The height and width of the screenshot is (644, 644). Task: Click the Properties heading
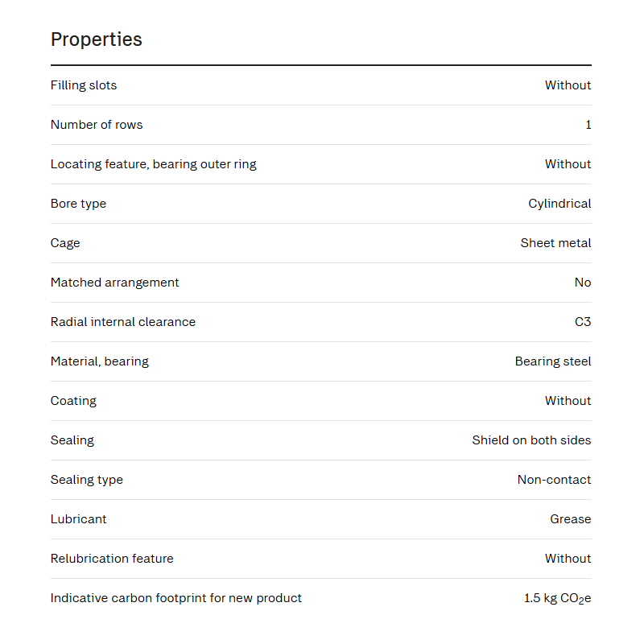click(96, 39)
